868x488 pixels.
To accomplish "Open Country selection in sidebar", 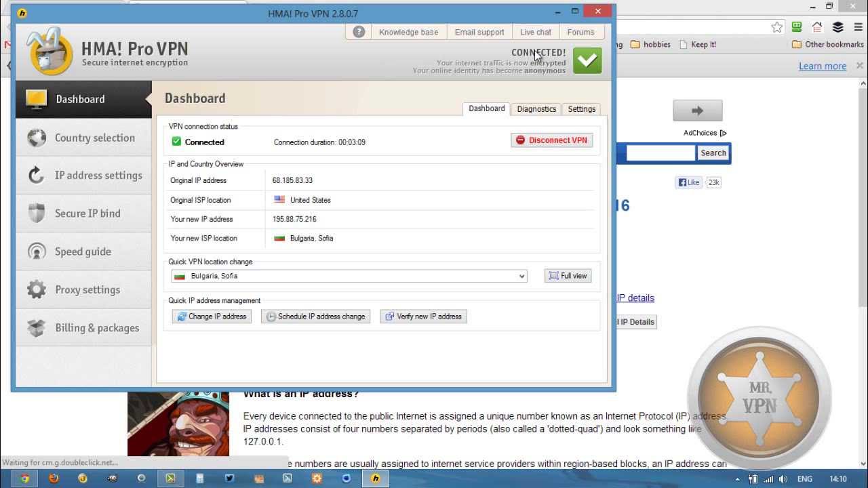I will coord(83,138).
